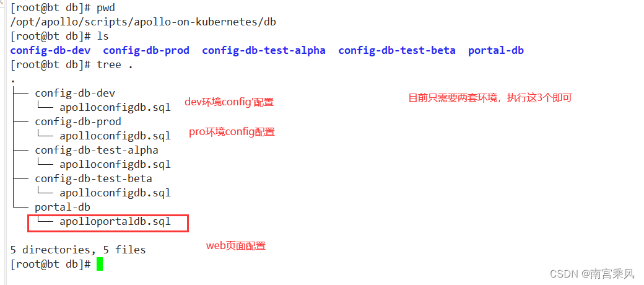Click apolloconfigdb.sql under config-db-dev
This screenshot has height=285, width=644.
pyautogui.click(x=115, y=108)
